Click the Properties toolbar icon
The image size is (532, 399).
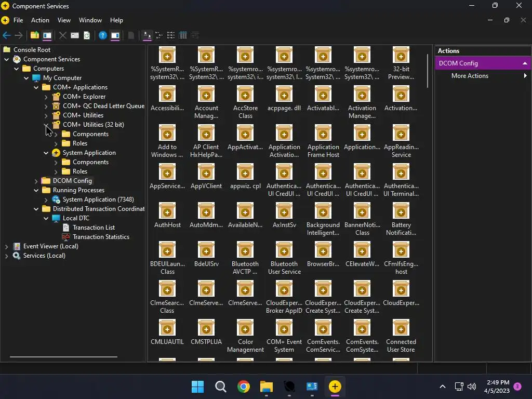pyautogui.click(x=75, y=35)
